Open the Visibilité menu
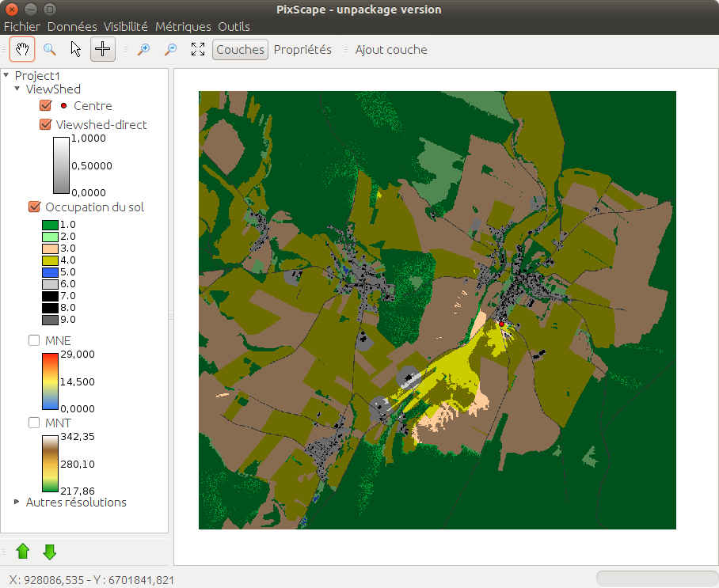The image size is (719, 588). tap(127, 27)
